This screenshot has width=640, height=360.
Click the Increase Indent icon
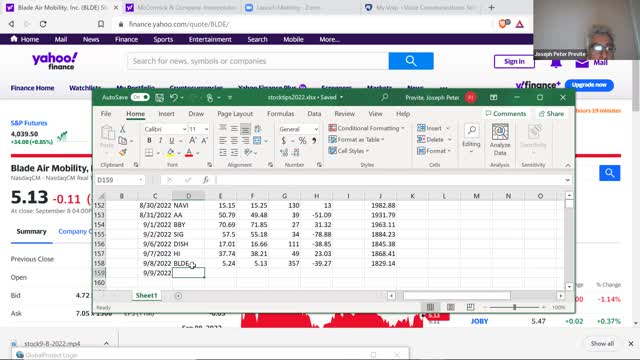click(234, 153)
